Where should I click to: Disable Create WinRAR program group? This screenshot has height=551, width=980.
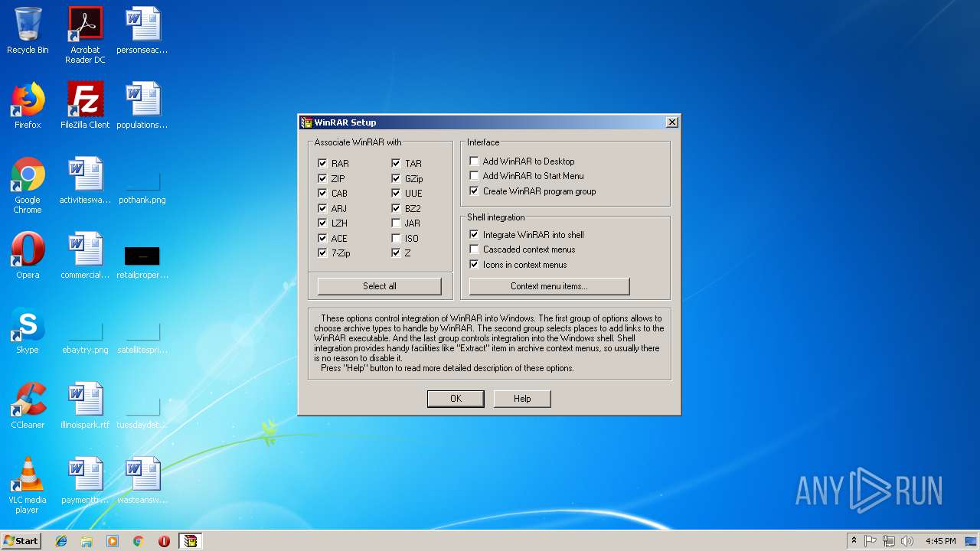point(474,191)
